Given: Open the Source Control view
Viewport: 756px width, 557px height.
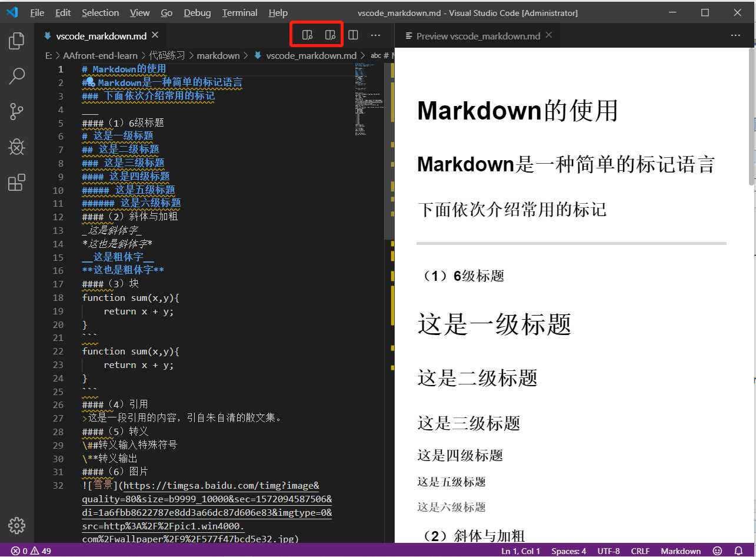Looking at the screenshot, I should (x=16, y=111).
